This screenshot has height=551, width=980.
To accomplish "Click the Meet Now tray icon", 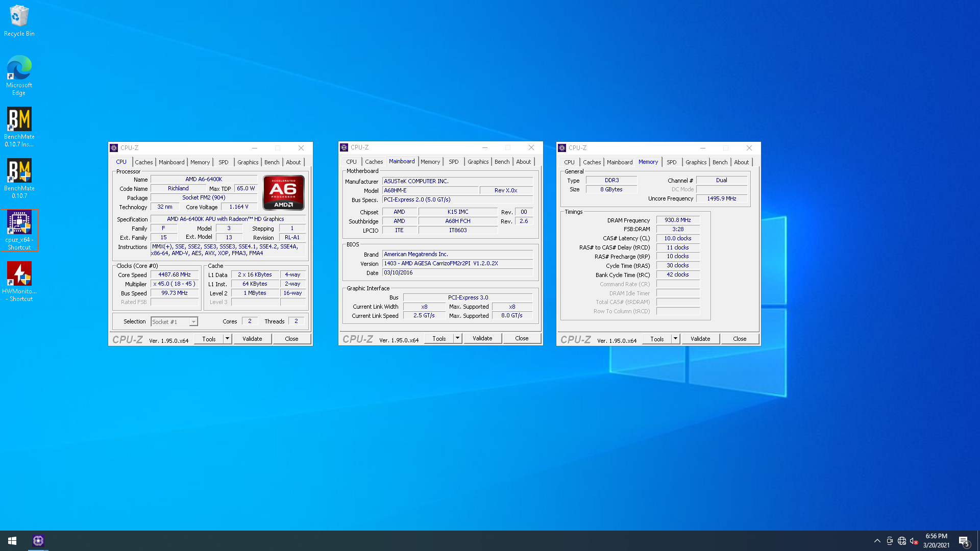I will coord(890,541).
